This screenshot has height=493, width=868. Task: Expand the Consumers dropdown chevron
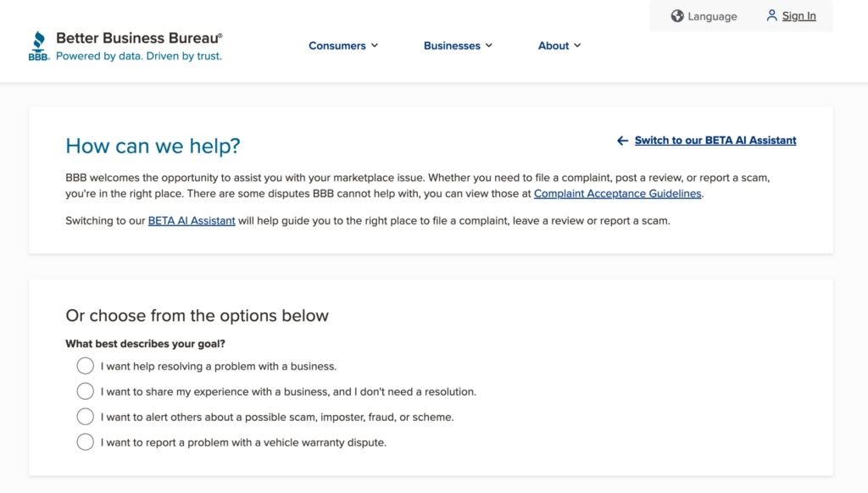pos(375,46)
